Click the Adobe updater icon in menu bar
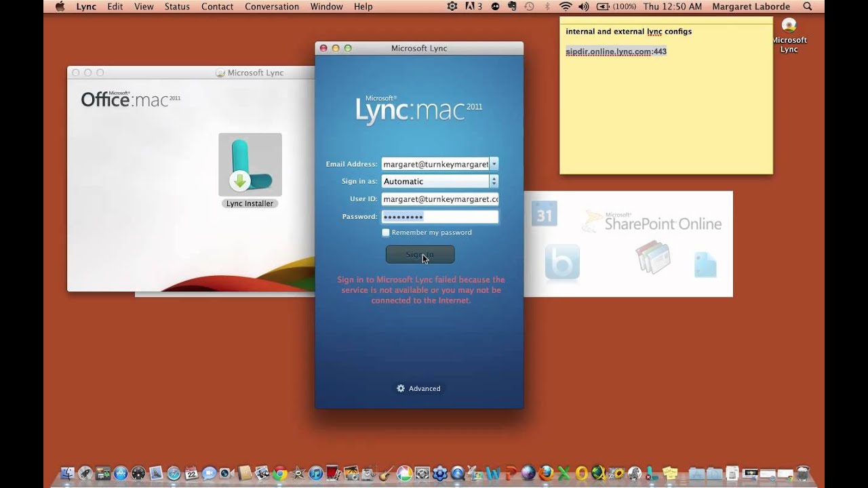 [x=473, y=7]
